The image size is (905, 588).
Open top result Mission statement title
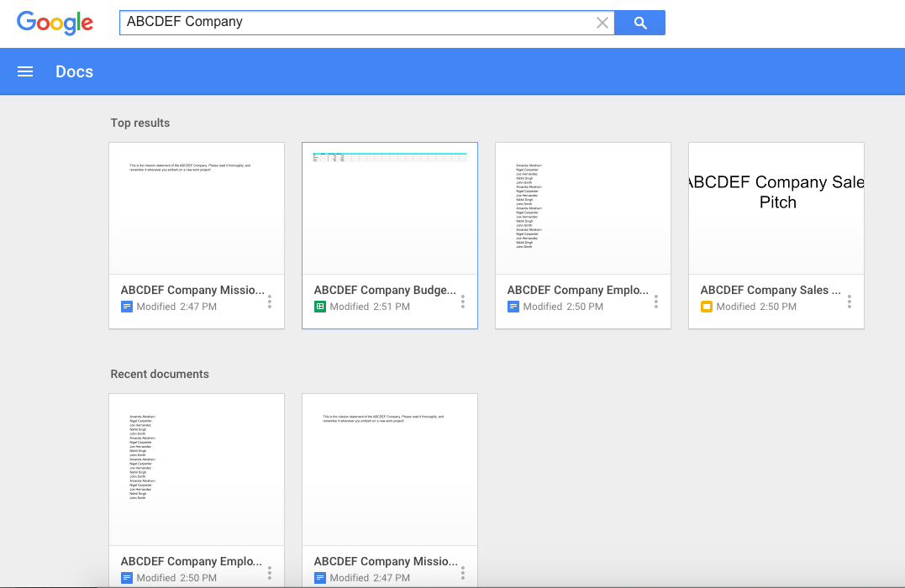click(x=192, y=290)
